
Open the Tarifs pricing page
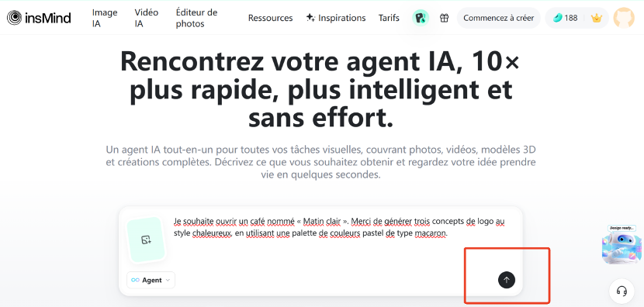[x=389, y=18]
